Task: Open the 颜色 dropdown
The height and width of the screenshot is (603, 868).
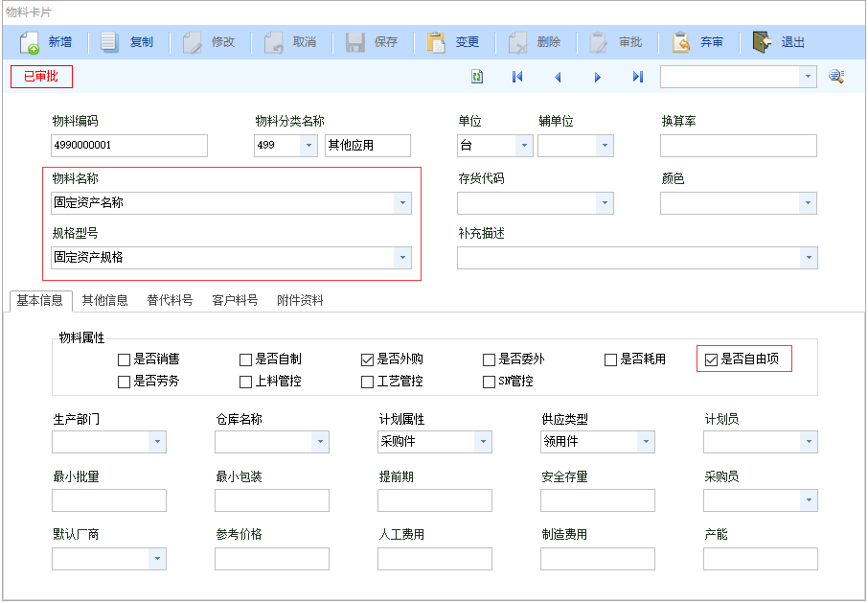Action: (x=809, y=203)
